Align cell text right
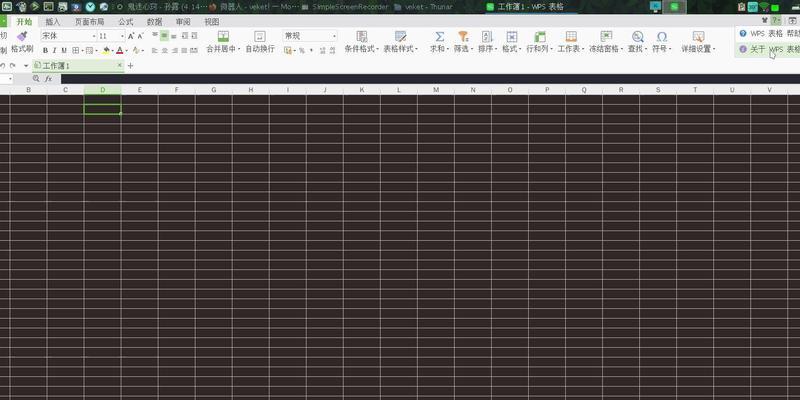800x400 pixels. (x=174, y=51)
